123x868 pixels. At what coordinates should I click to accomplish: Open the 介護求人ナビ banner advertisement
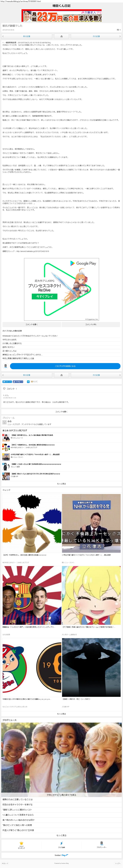click(62, 16)
